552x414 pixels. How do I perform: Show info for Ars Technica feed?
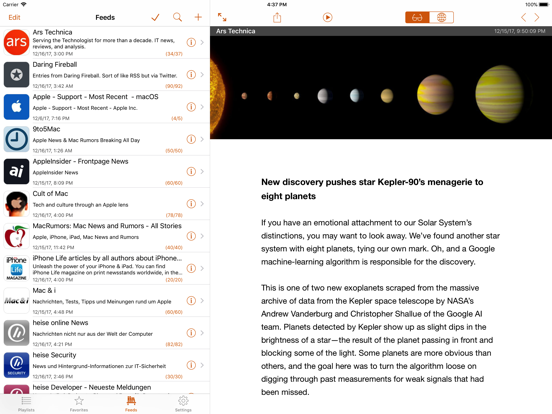click(x=191, y=42)
